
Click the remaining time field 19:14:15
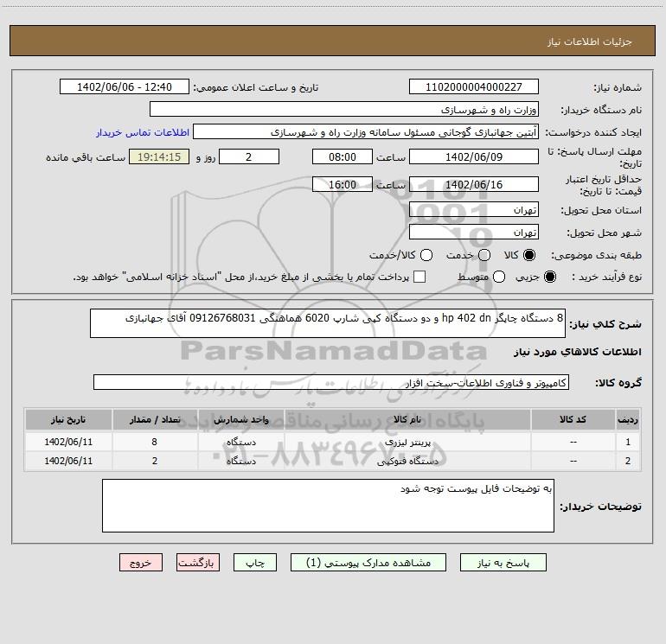pos(159,156)
